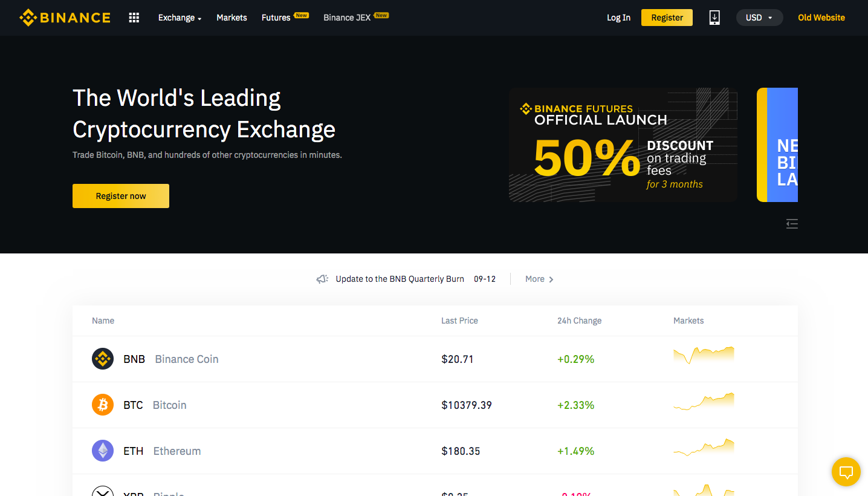Screen dimensions: 868x496
Task: Click the mobile app download icon
Action: (714, 18)
